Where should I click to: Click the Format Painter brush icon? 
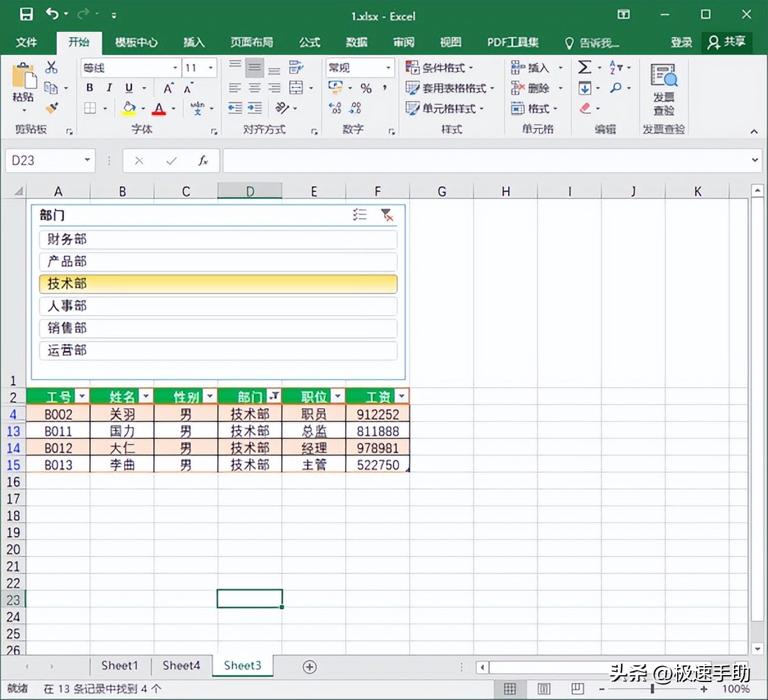coord(52,108)
